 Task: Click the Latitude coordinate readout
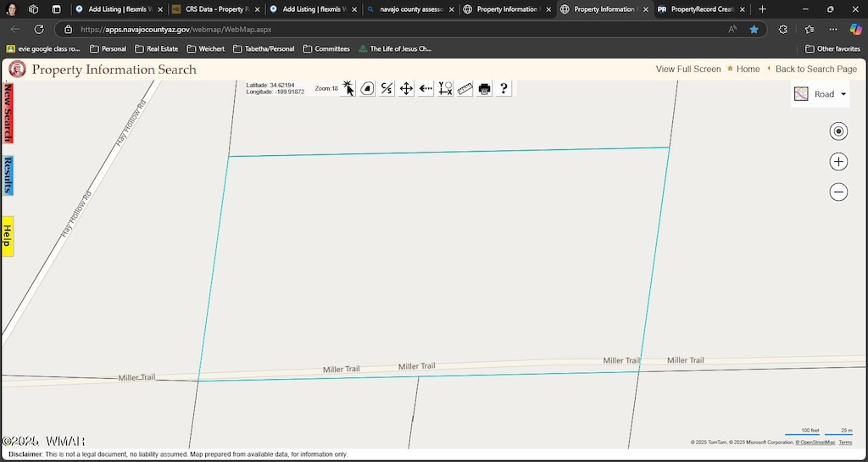(270, 86)
